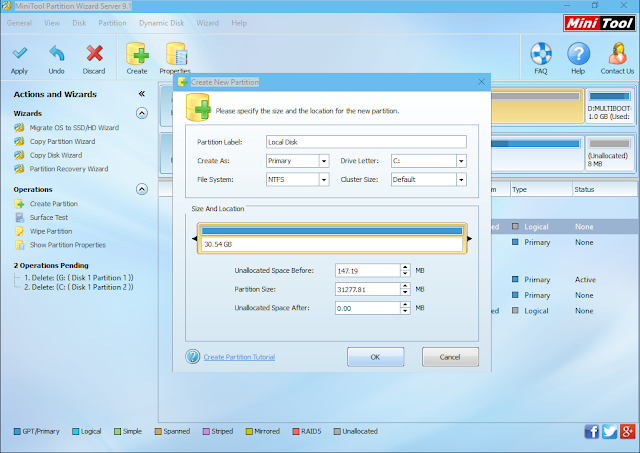Open the FAQ lifebuoy icon
640x453 pixels.
tap(541, 53)
